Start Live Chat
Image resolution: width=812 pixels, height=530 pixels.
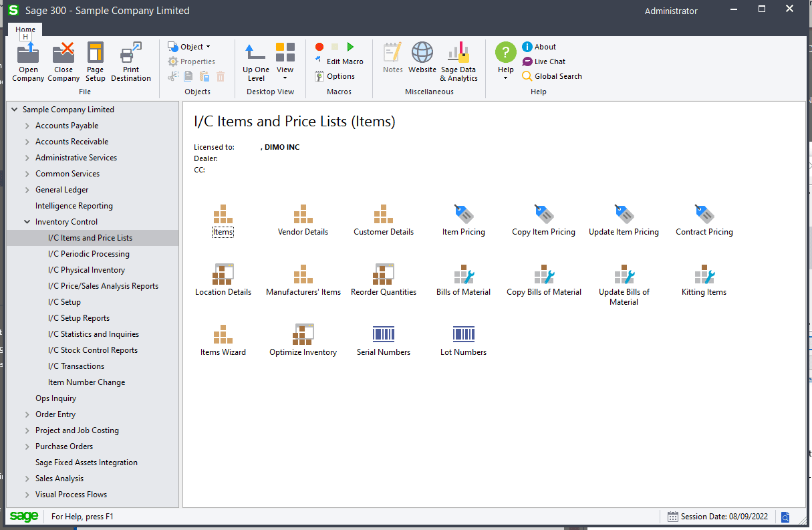[544, 61]
